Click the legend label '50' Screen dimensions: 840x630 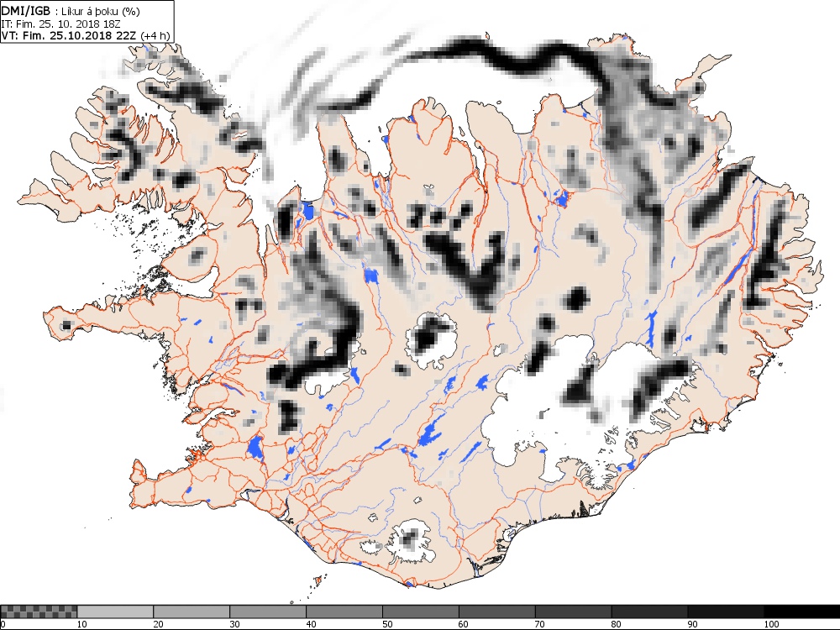(386, 624)
